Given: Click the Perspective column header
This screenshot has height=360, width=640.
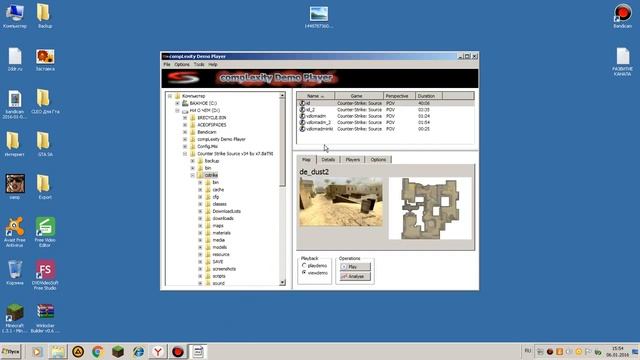Looking at the screenshot, I should point(399,96).
